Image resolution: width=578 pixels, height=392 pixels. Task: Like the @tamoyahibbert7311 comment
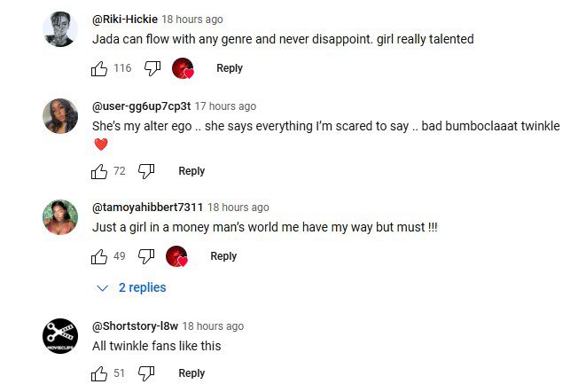(99, 256)
